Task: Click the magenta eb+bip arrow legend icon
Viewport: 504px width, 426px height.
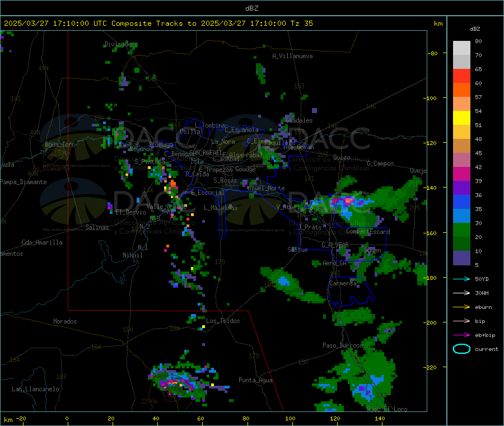Action: (461, 335)
